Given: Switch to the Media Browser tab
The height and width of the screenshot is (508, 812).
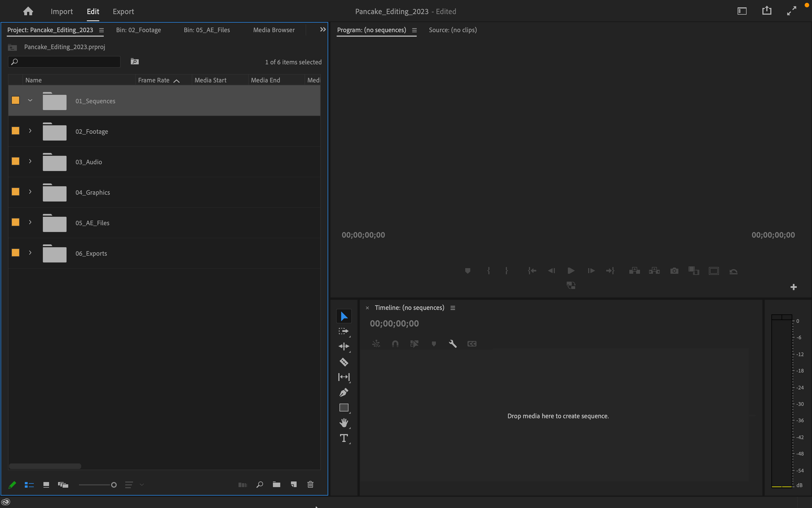Looking at the screenshot, I should point(274,30).
